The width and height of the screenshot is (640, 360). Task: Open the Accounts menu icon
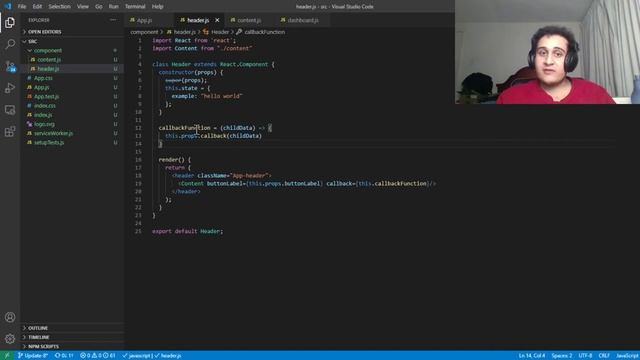pos(10,317)
